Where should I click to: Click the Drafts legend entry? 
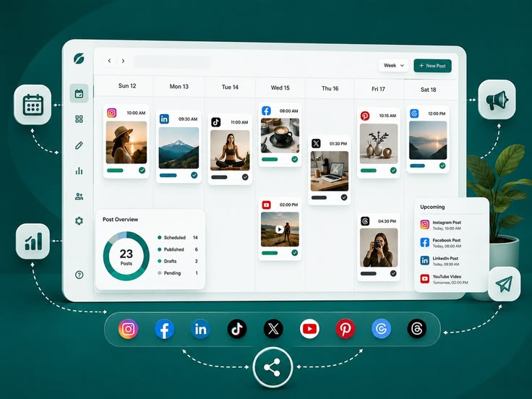pyautogui.click(x=178, y=261)
